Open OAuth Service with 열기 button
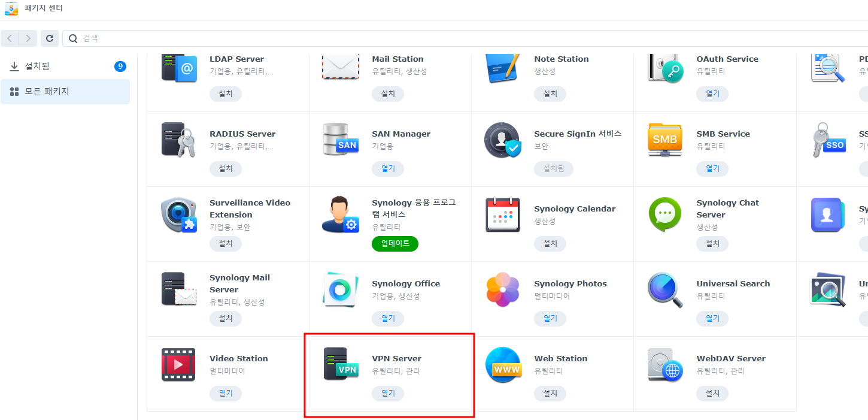 point(712,94)
